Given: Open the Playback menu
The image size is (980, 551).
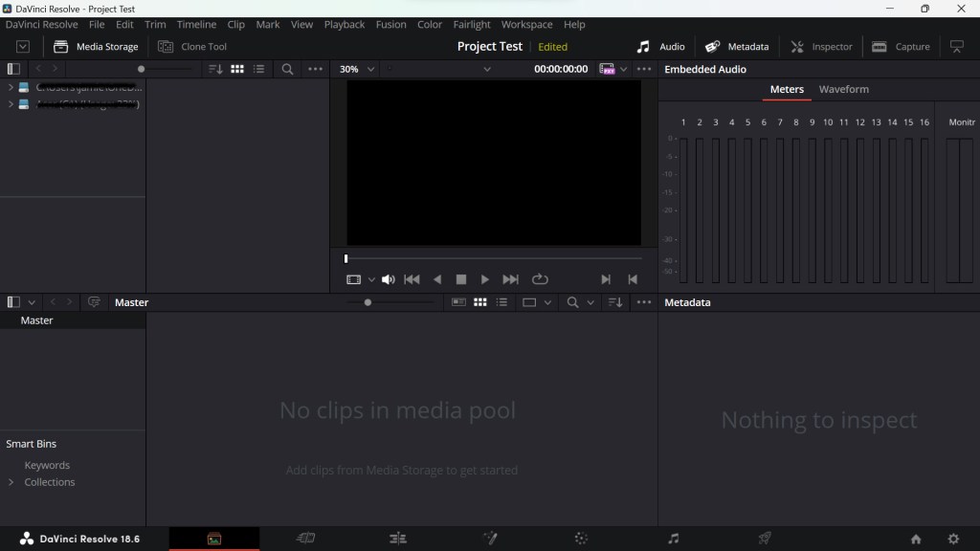Looking at the screenshot, I should point(344,24).
